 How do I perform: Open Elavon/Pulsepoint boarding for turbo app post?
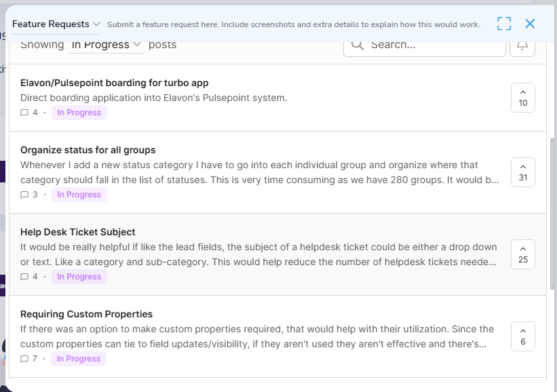point(115,83)
